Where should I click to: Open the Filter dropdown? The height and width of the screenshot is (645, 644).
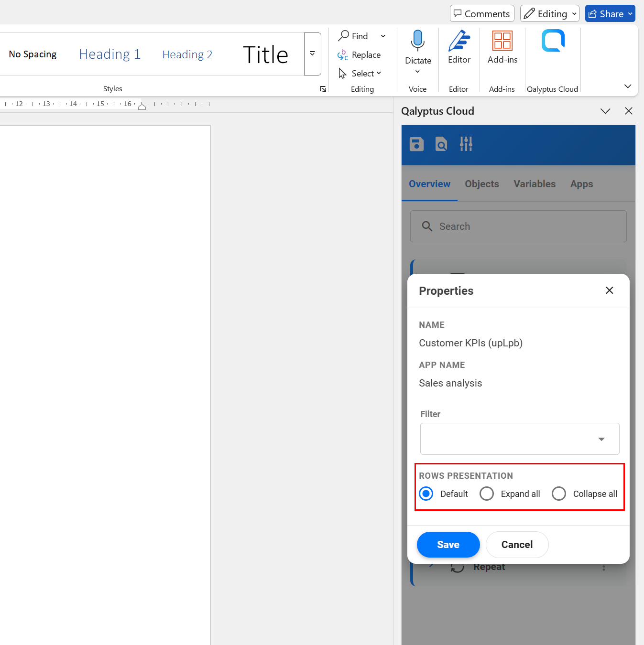tap(601, 439)
